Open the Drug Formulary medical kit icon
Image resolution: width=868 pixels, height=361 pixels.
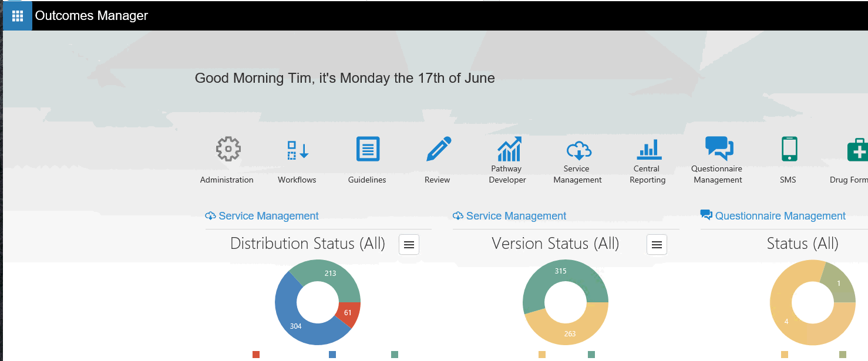857,150
